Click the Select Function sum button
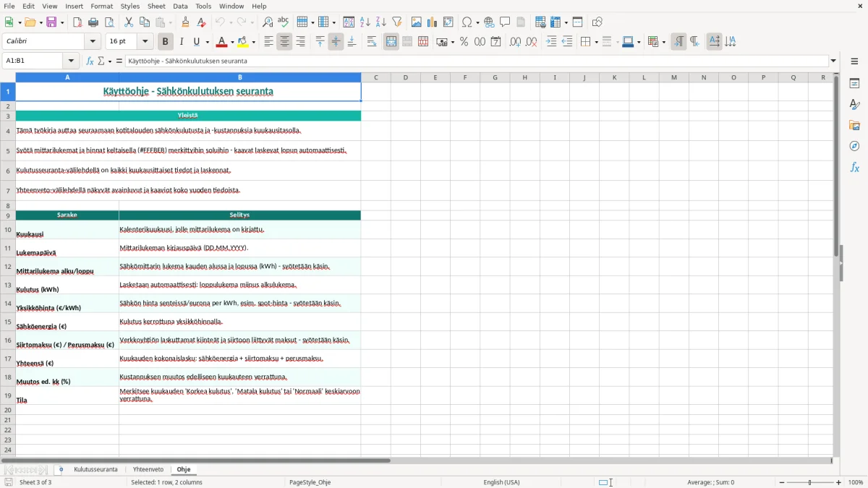868x488 pixels. [x=101, y=61]
